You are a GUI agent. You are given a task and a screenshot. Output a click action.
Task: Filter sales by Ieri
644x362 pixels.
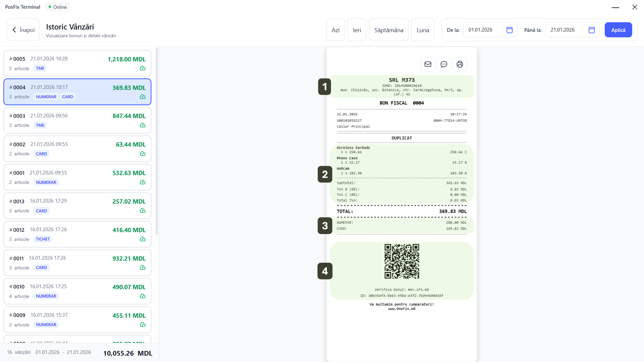[x=357, y=30]
